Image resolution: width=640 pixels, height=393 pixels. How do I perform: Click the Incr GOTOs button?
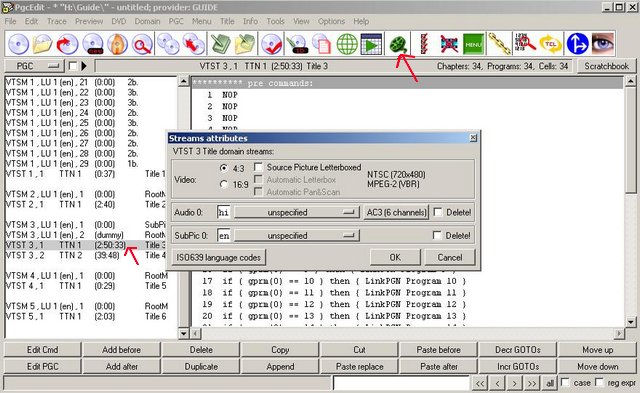click(518, 366)
